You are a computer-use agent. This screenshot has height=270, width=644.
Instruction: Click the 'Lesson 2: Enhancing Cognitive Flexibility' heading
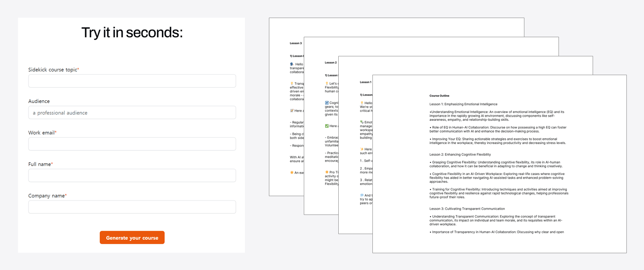click(x=460, y=154)
